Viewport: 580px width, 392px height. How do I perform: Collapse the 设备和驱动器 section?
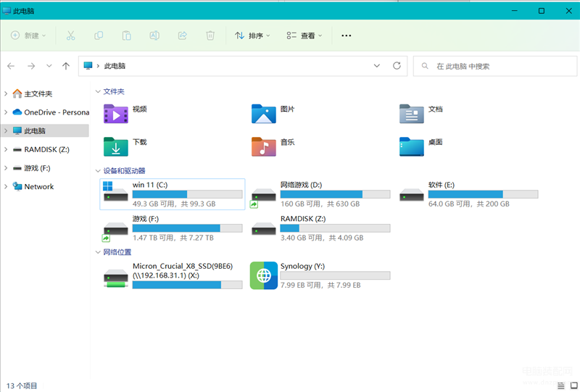tap(98, 171)
